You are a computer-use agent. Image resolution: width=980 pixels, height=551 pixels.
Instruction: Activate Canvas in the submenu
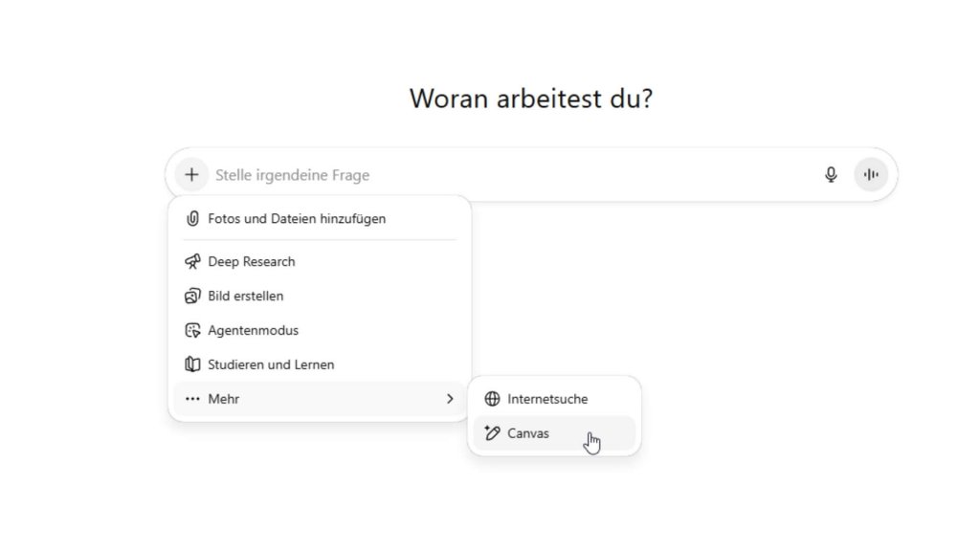(528, 432)
